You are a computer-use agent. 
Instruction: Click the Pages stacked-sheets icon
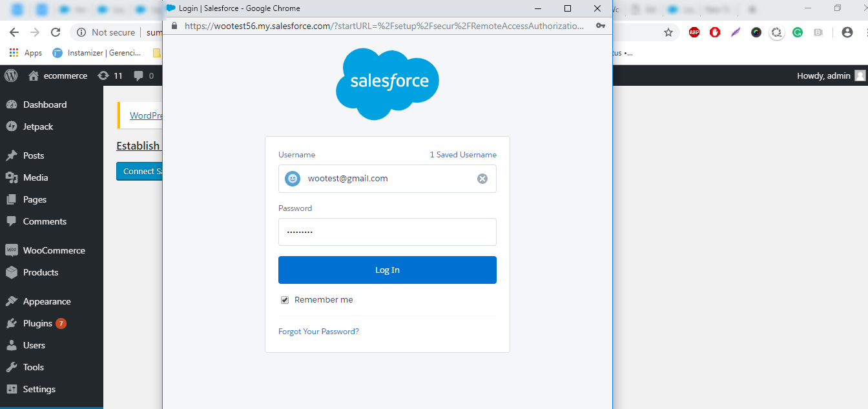pos(11,199)
